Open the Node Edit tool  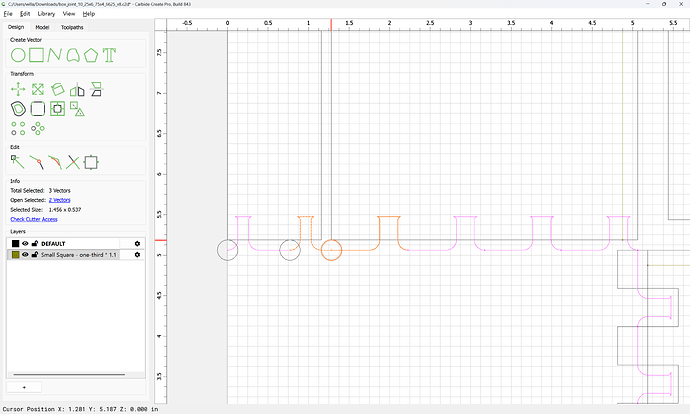click(17, 162)
